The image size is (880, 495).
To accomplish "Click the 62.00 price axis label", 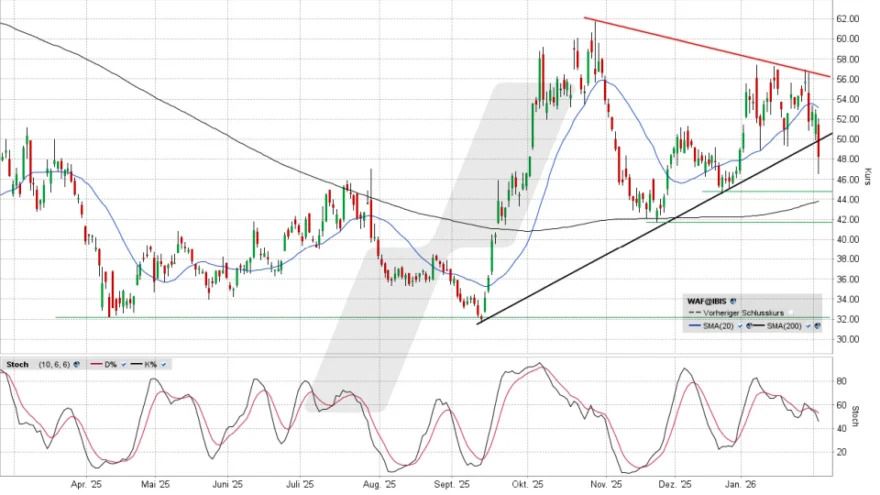I will (x=848, y=19).
